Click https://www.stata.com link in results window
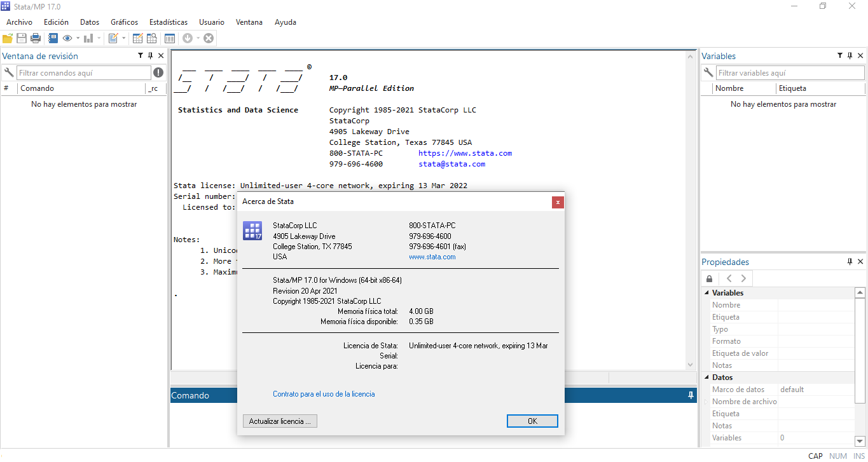Screen dimensions: 868x462 pos(465,153)
